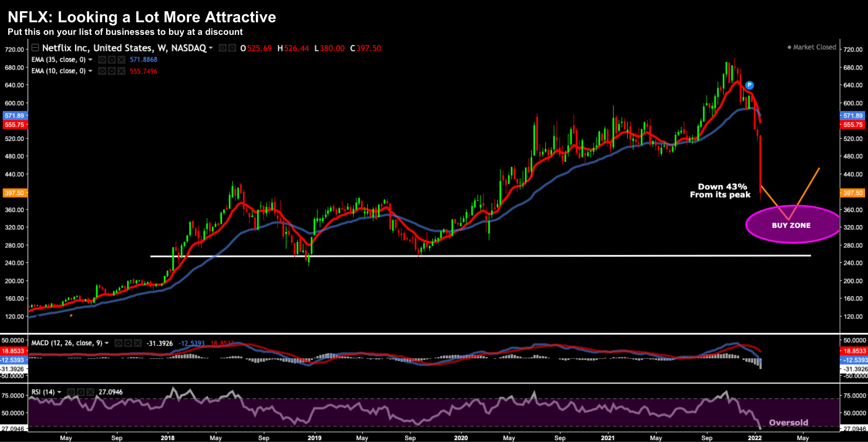Click the blue P marker on chart
Image resolution: width=868 pixels, height=442 pixels.
coord(749,85)
